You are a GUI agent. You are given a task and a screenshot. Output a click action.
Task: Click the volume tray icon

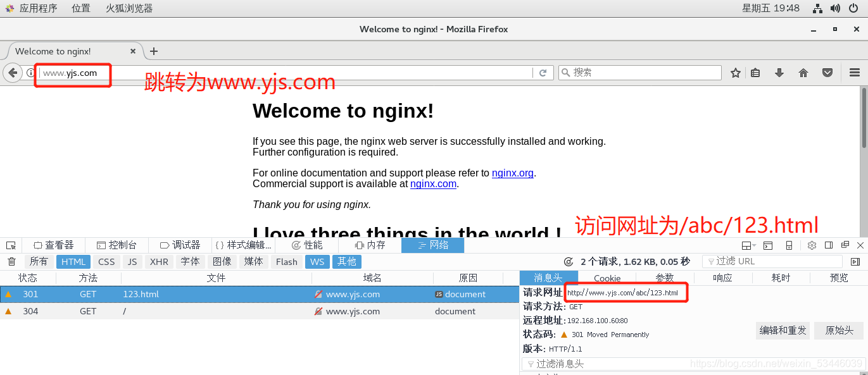tap(835, 8)
